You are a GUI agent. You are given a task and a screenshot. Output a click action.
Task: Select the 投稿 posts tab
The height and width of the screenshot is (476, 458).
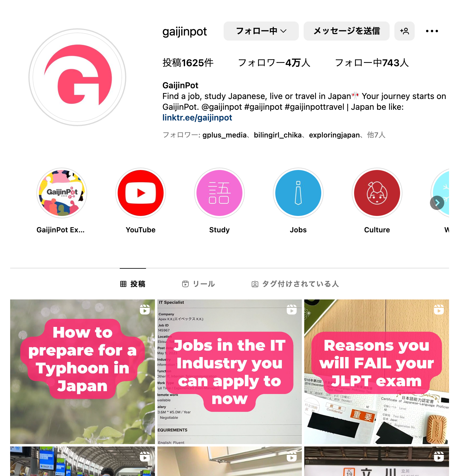pos(133,284)
